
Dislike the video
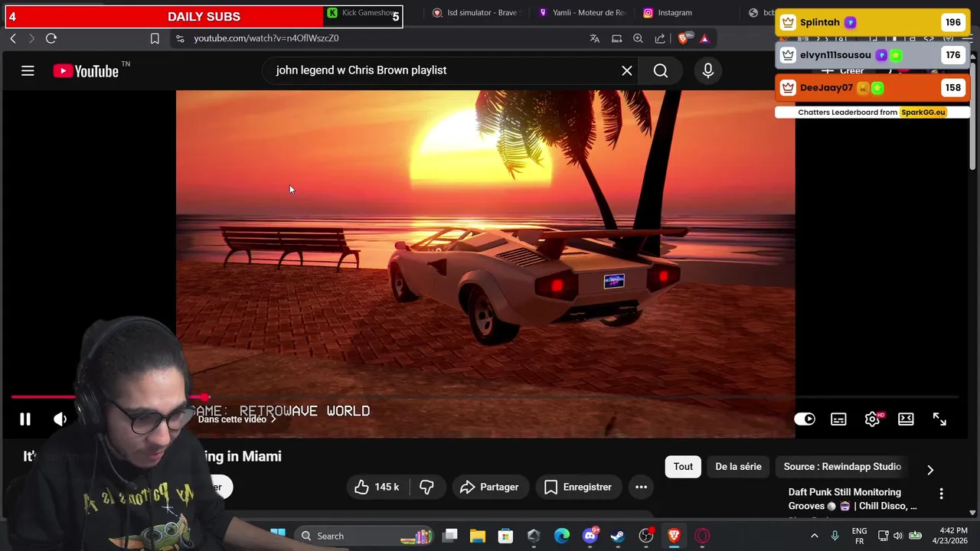(427, 487)
